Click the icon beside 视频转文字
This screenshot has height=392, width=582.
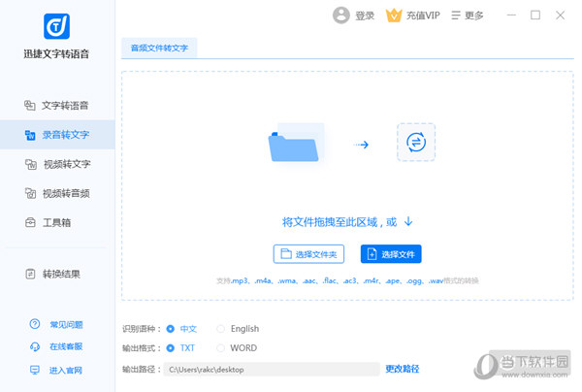[30, 164]
